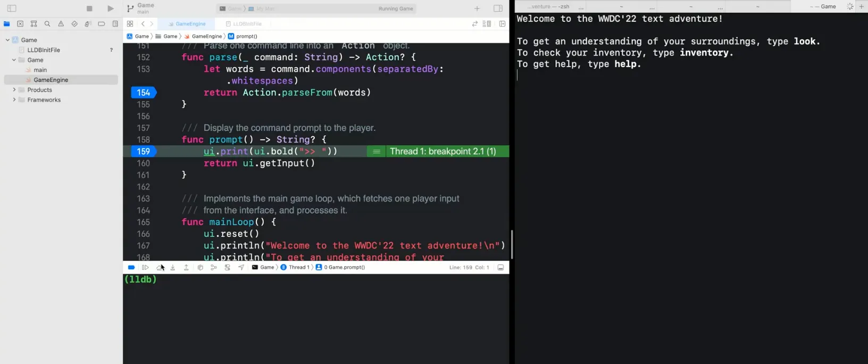This screenshot has width=868, height=364.
Task: Open Debug Memory Graph icon
Action: coord(214,267)
